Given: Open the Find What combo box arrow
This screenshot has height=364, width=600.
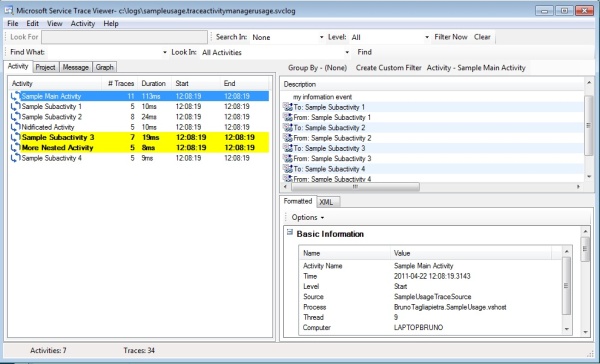Looking at the screenshot, I should click(165, 52).
